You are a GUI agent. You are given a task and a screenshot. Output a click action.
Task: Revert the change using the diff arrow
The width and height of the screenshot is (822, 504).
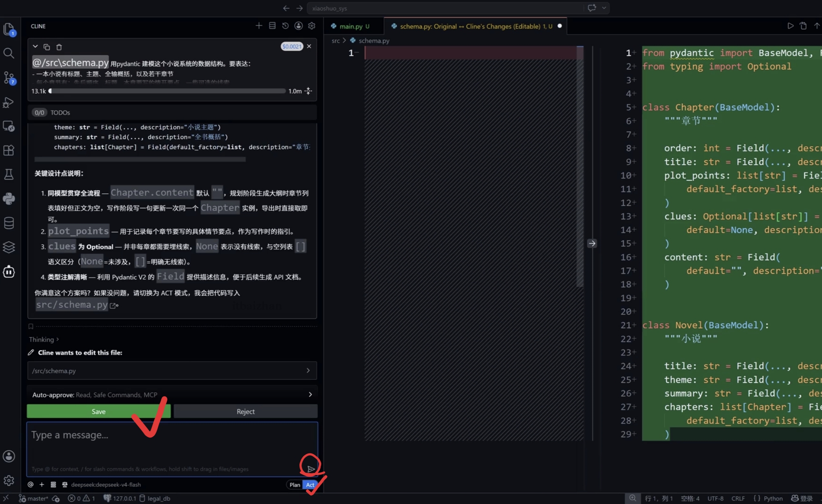[592, 243]
